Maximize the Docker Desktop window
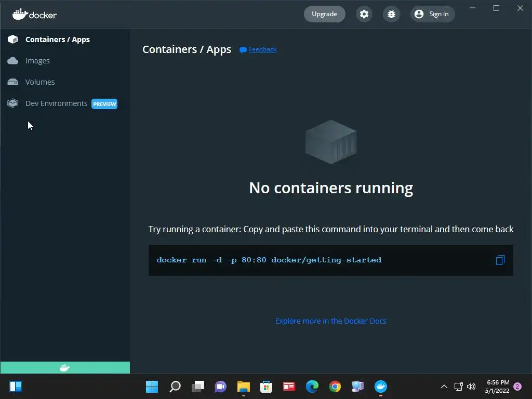The height and width of the screenshot is (399, 532). click(496, 8)
